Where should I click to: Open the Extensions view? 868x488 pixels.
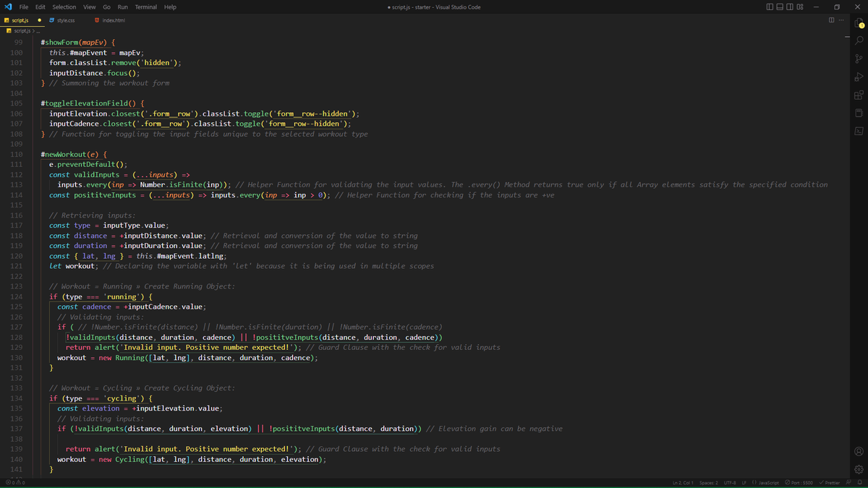[x=859, y=95]
